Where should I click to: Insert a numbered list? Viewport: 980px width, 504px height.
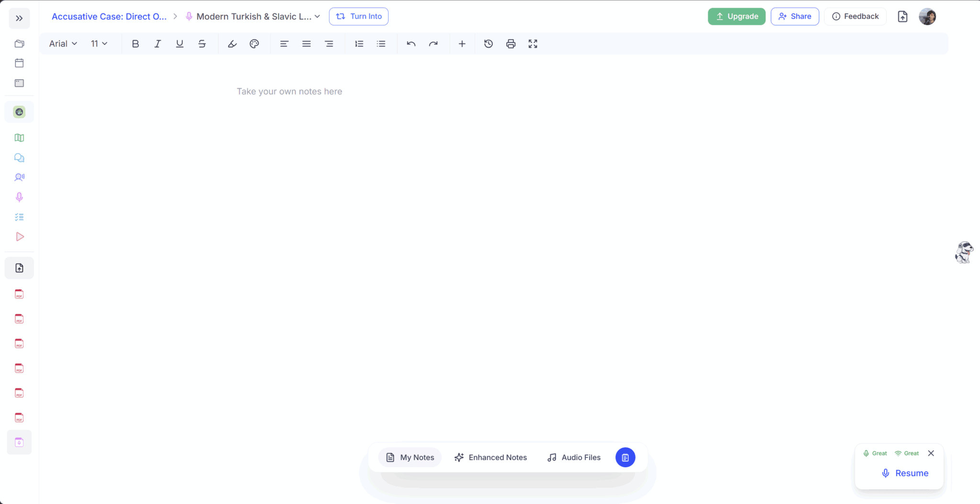[x=359, y=44]
